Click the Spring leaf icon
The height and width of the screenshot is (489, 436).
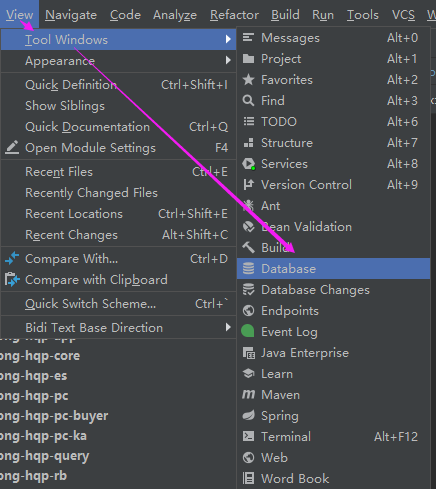click(x=248, y=415)
